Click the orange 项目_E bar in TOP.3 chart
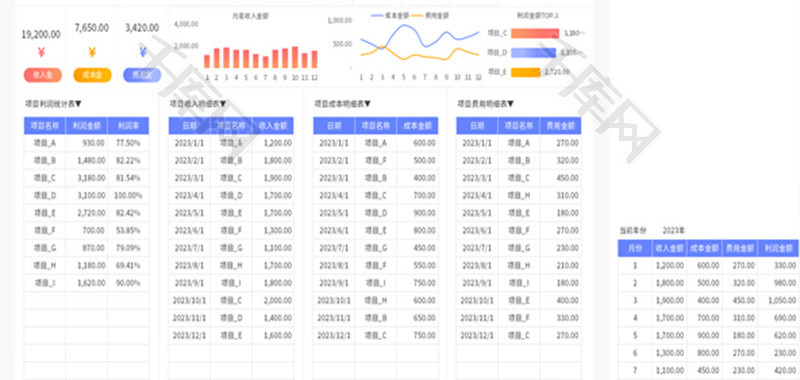 [526, 72]
